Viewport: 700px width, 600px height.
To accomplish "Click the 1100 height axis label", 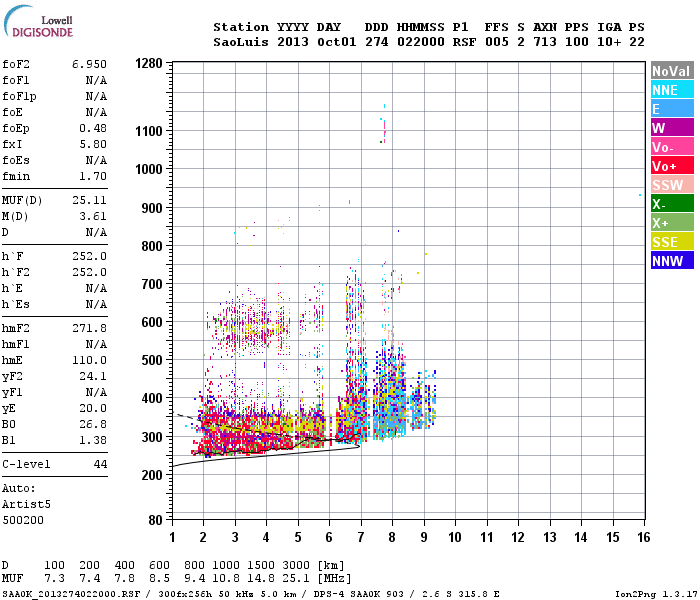I will click(x=149, y=131).
